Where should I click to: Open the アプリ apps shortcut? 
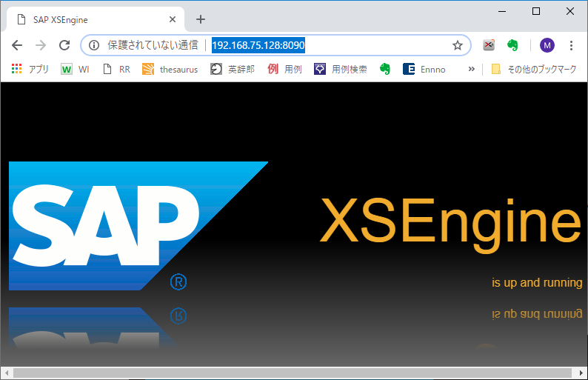click(x=30, y=69)
